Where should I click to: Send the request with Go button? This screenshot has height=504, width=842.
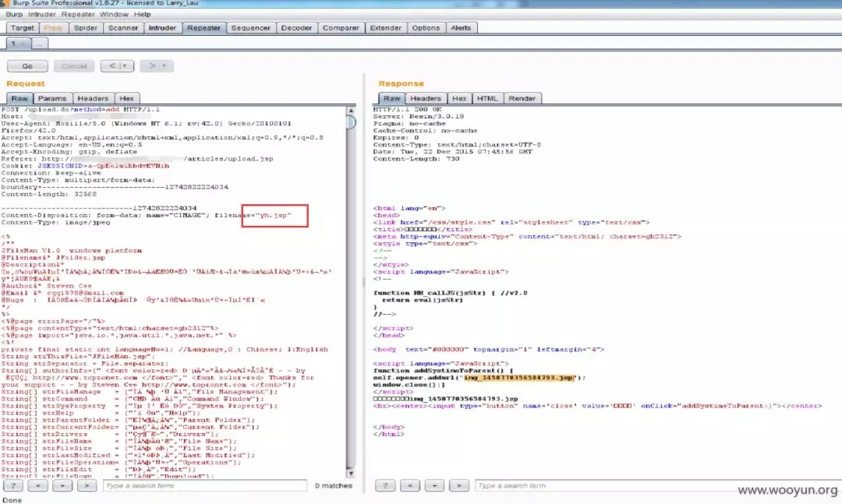(x=27, y=66)
